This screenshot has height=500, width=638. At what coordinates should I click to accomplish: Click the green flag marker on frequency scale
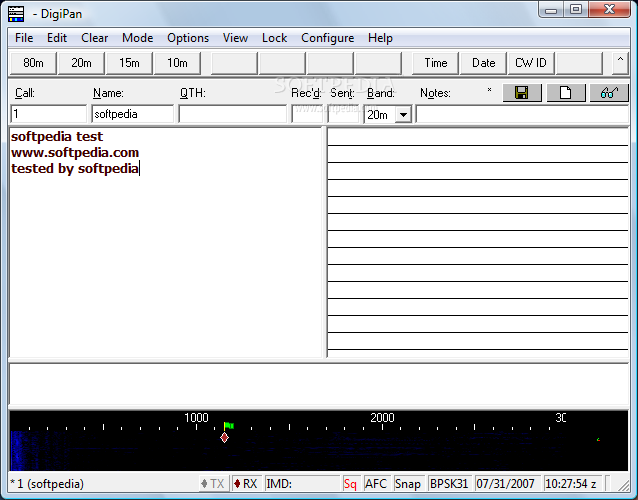click(x=229, y=426)
